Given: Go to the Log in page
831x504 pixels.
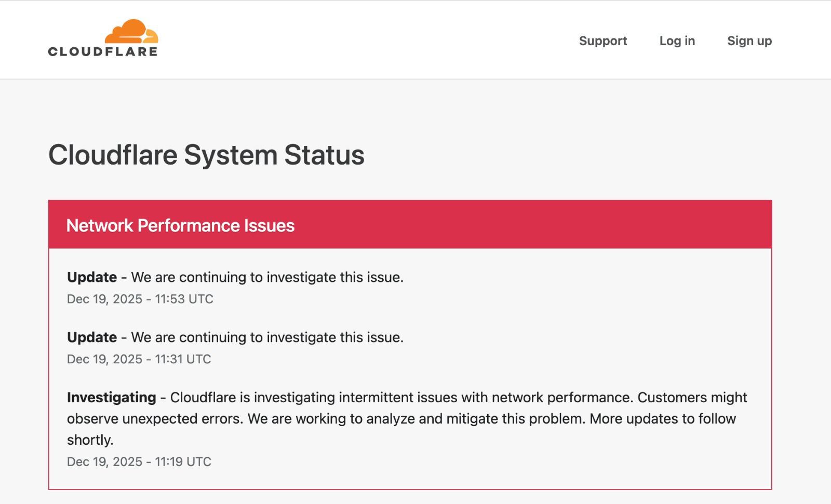Looking at the screenshot, I should point(677,40).
